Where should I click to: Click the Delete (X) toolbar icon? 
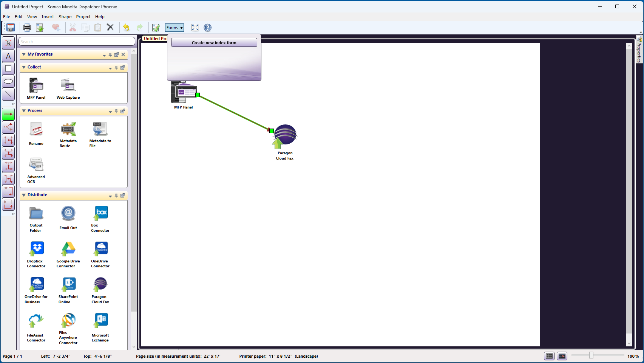click(110, 27)
